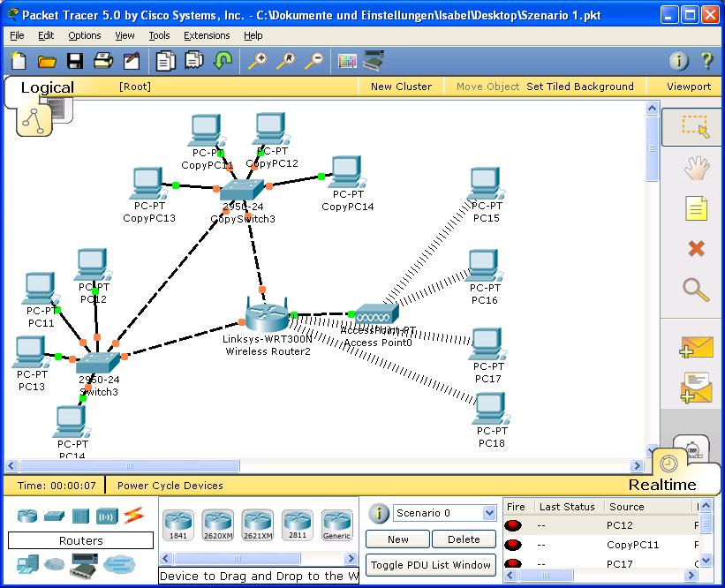Open the Custom Devices Dialog icon
725x588 pixels.
pyautogui.click(x=374, y=61)
